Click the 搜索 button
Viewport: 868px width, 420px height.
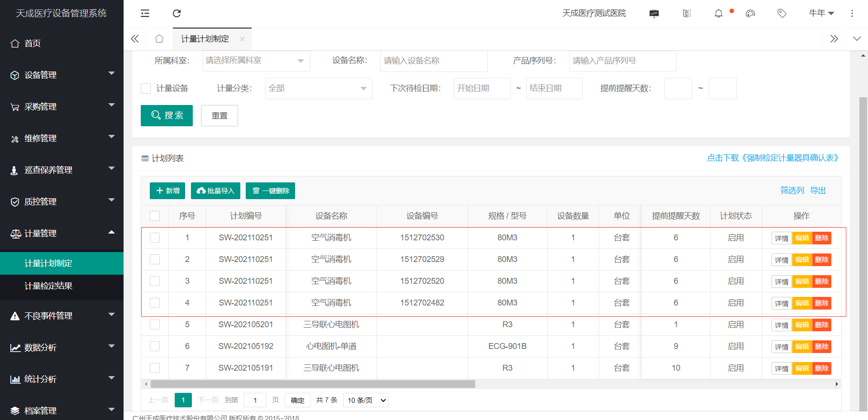pyautogui.click(x=167, y=115)
